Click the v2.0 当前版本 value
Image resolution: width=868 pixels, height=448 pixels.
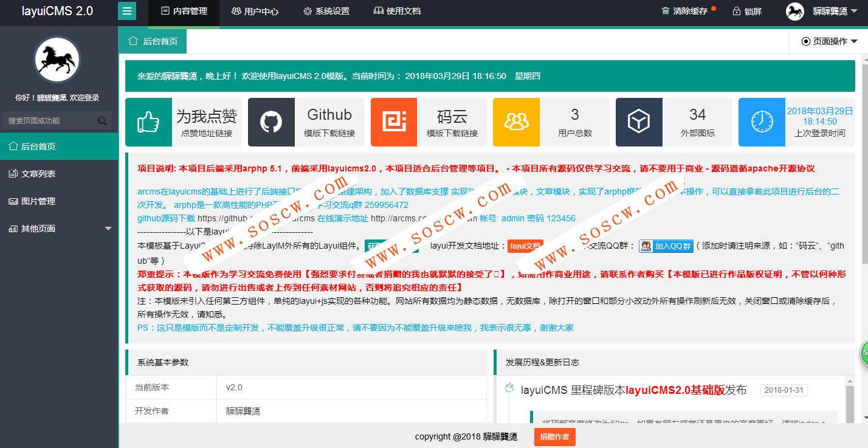click(234, 387)
